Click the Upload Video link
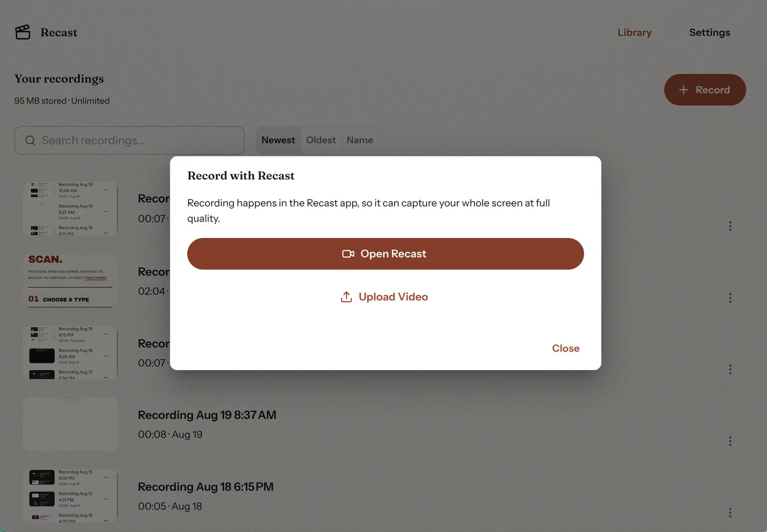This screenshot has width=767, height=532. click(385, 297)
